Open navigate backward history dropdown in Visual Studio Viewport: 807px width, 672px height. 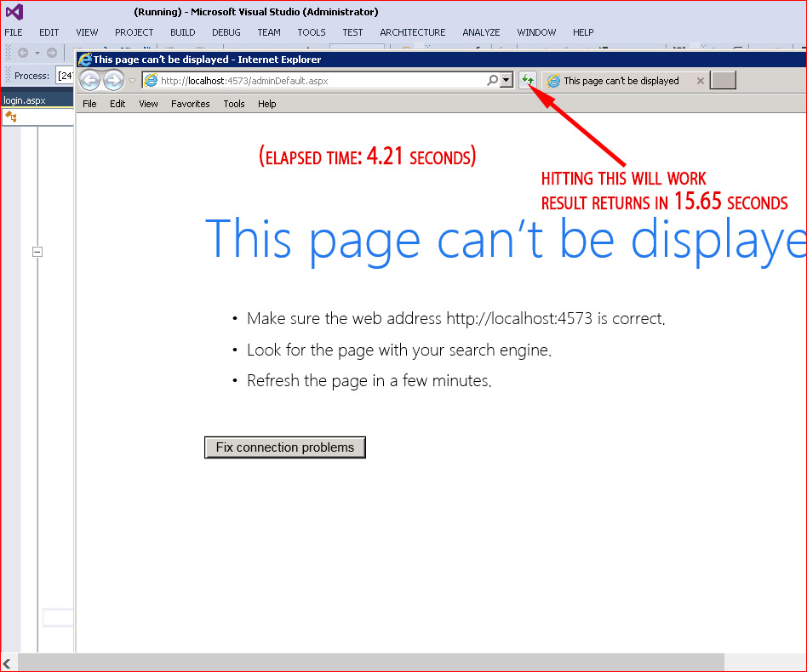[x=37, y=53]
